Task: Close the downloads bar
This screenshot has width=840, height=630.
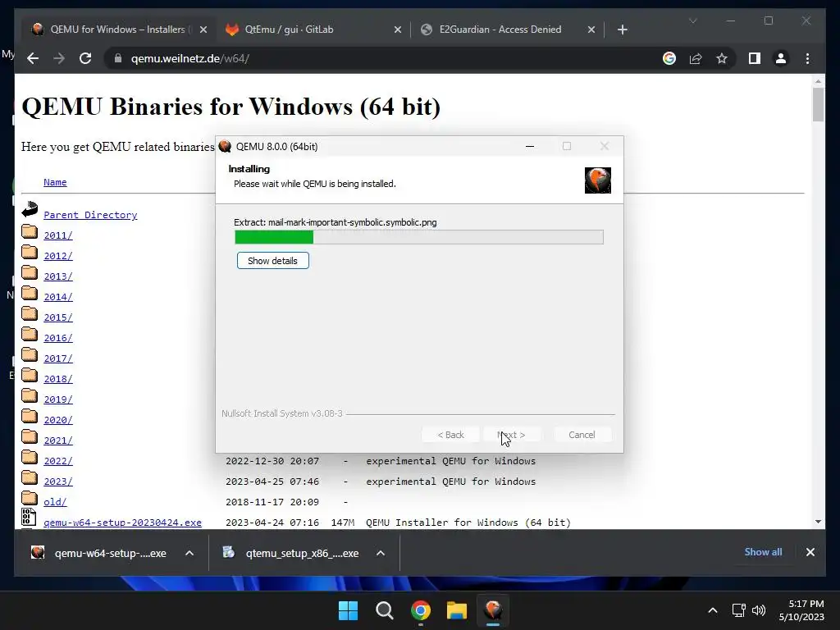Action: coord(810,552)
